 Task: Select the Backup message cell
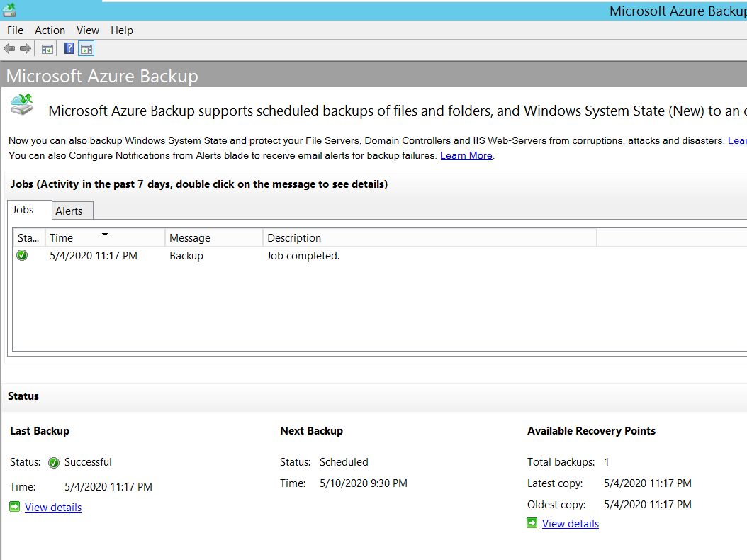[186, 256]
